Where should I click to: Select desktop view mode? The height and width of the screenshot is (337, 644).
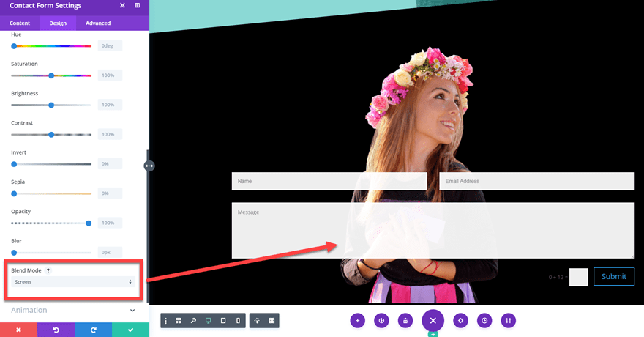point(209,321)
